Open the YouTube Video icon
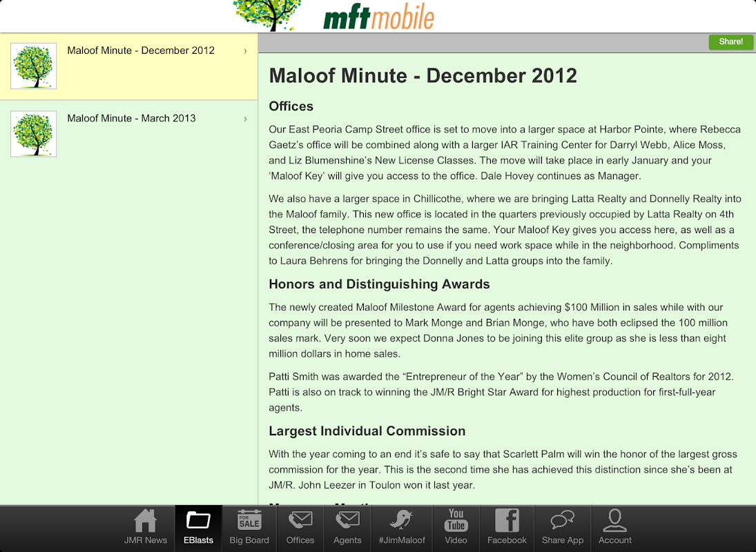 (456, 520)
